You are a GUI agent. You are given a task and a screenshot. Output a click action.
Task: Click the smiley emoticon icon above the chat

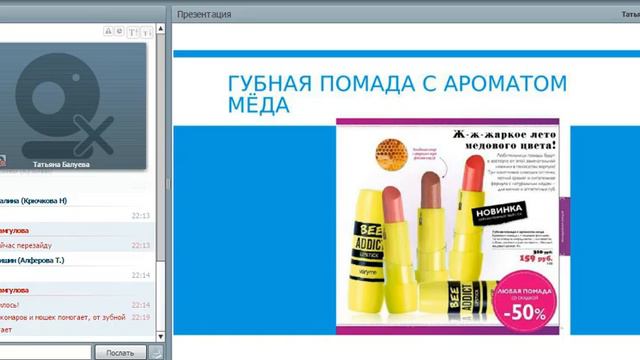click(119, 31)
